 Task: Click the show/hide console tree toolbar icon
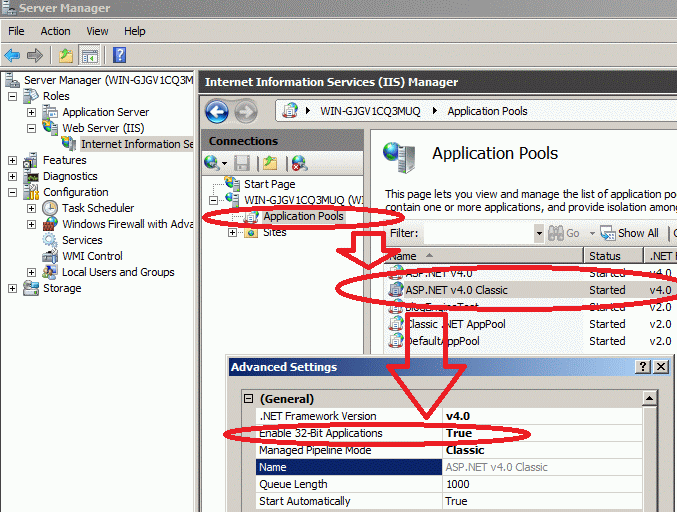[90, 55]
